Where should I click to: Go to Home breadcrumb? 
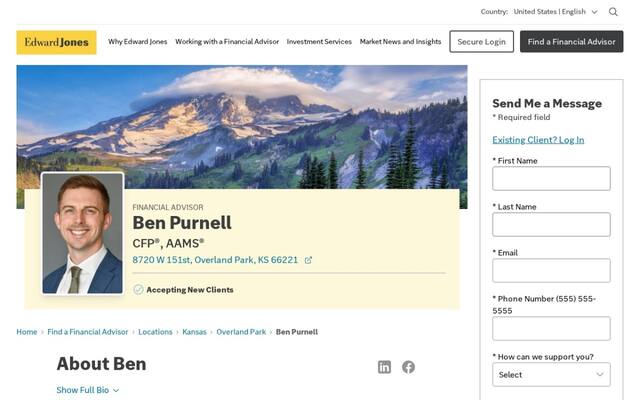pos(27,332)
